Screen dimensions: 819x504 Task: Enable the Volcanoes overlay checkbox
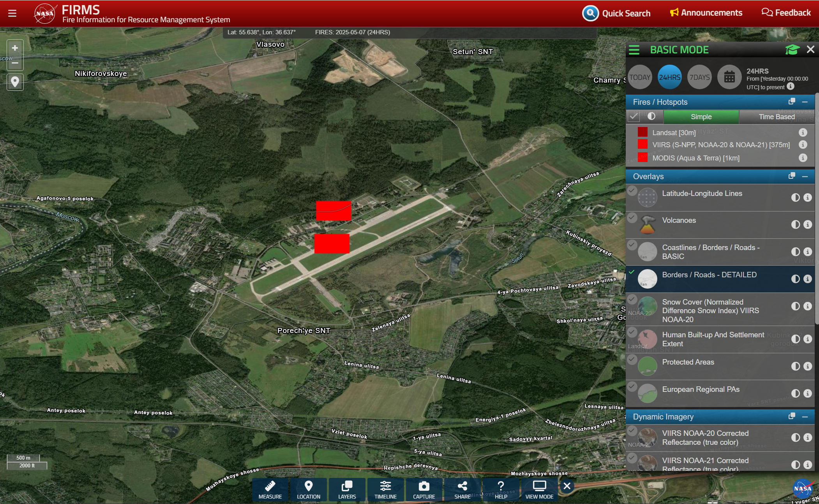click(x=632, y=217)
